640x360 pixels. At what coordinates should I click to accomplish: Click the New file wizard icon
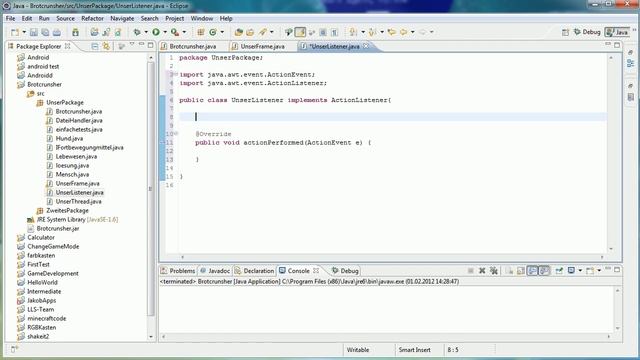[15, 32]
